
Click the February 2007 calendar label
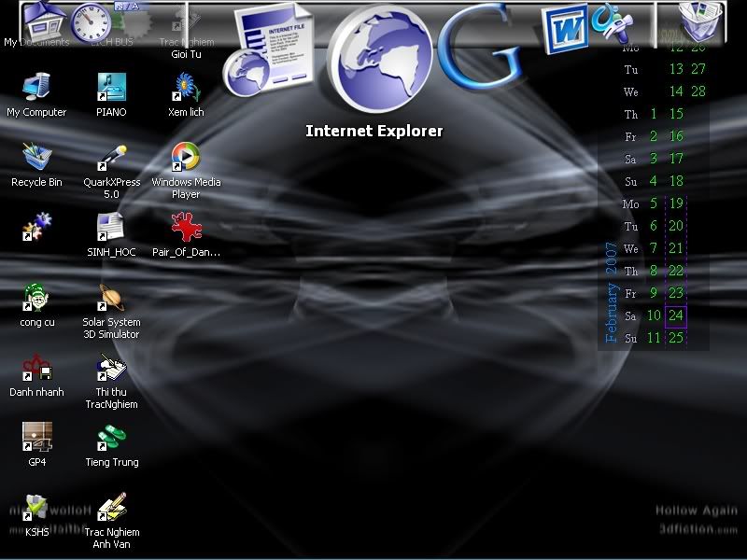click(612, 292)
